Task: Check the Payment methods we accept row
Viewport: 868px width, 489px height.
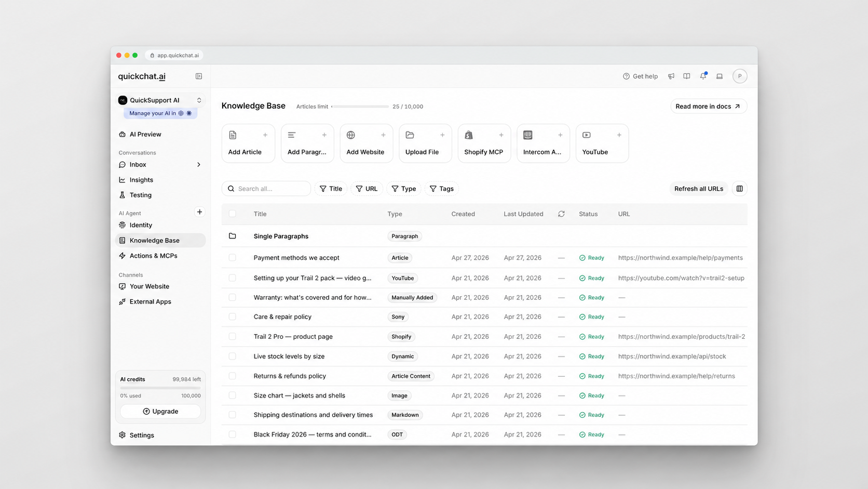Action: 233,258
